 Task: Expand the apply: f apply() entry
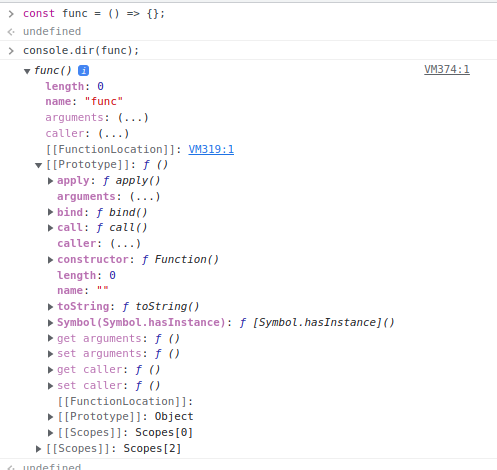[x=50, y=181]
